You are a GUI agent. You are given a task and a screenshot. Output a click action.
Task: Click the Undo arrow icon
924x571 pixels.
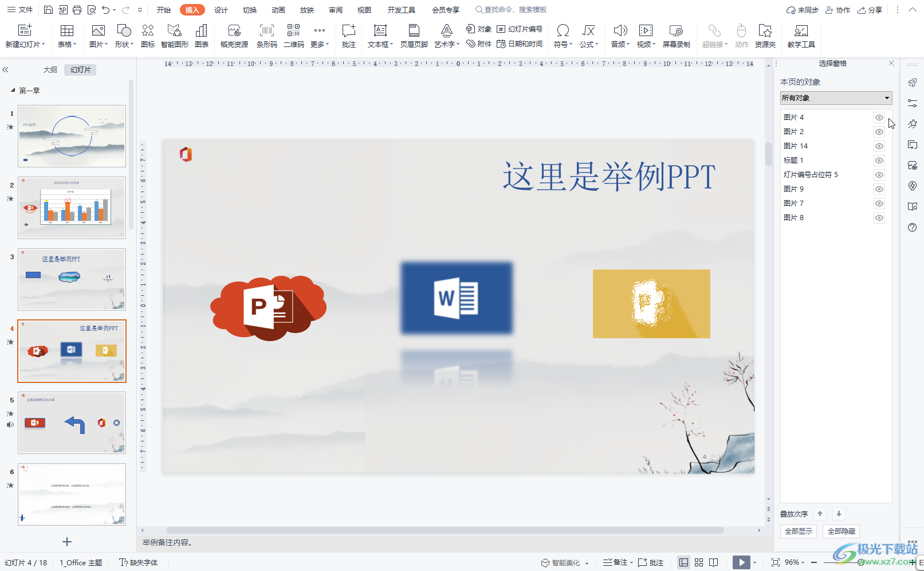(x=105, y=10)
